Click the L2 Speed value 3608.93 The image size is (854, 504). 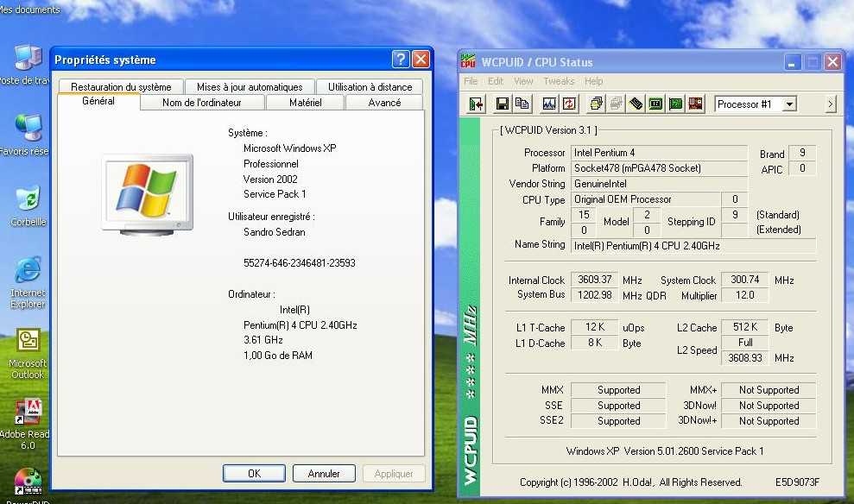[744, 358]
